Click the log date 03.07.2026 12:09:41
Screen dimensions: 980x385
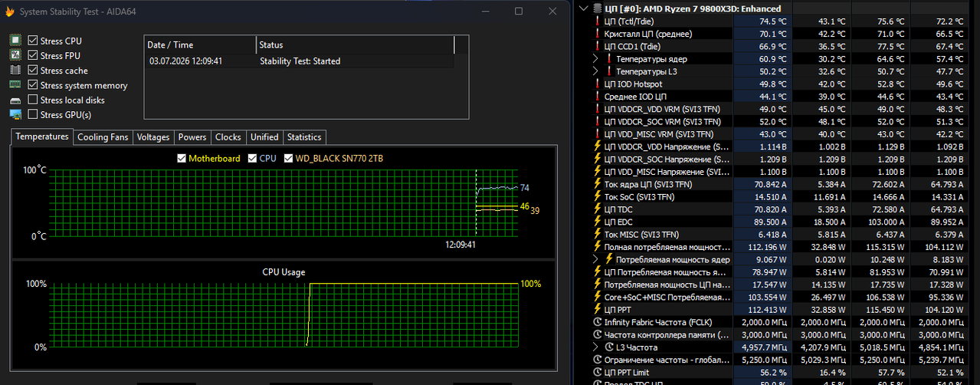(x=185, y=61)
